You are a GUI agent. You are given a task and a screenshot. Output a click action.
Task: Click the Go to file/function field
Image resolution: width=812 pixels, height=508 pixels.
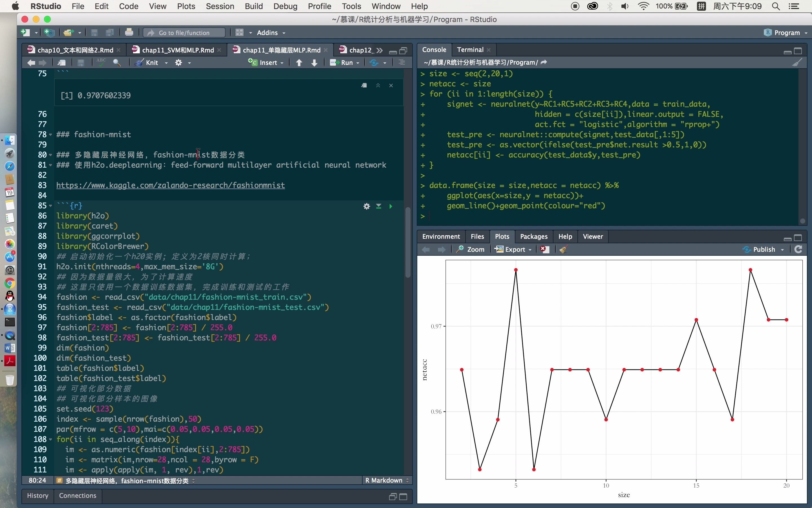(184, 32)
